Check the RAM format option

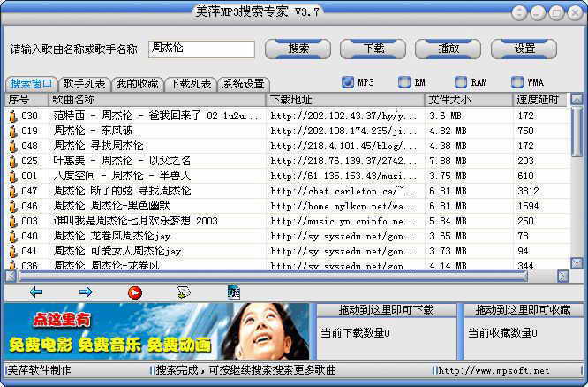click(460, 82)
